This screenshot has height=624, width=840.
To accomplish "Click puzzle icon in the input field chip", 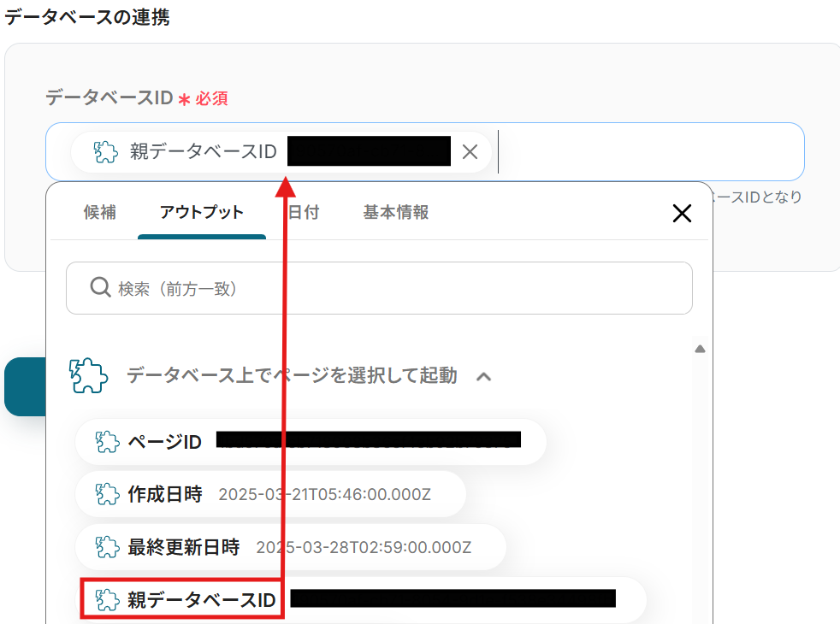I will tap(105, 152).
